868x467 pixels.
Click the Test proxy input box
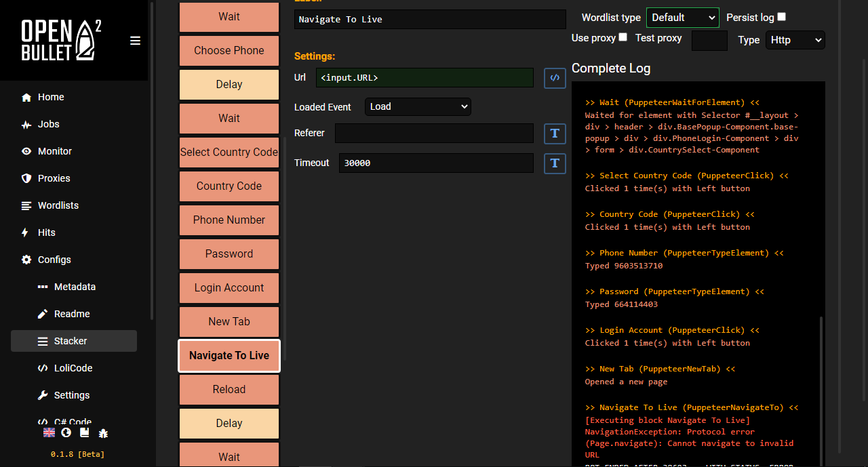tap(709, 41)
